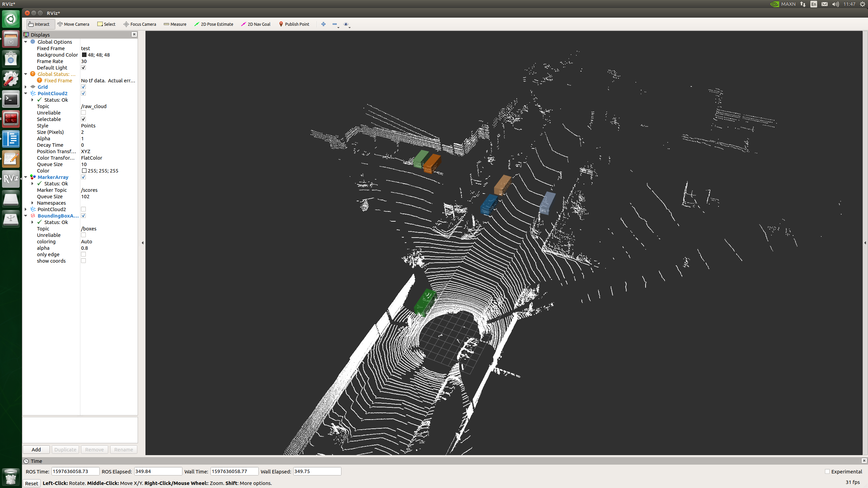868x488 pixels.
Task: Choose the Publish Point tool
Action: coord(294,24)
